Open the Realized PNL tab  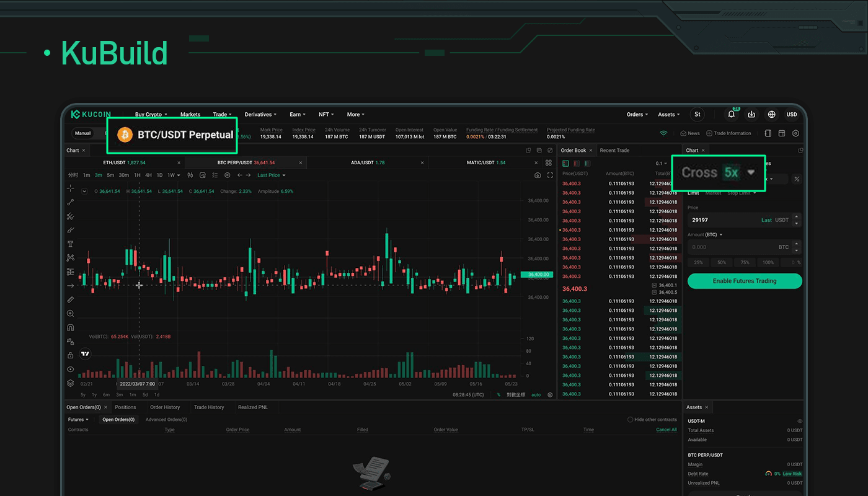click(253, 407)
